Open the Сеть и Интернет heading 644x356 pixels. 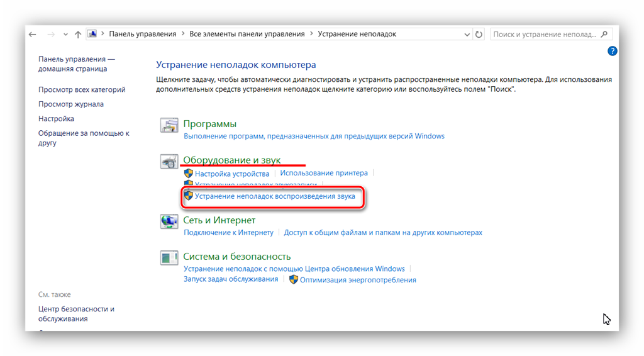click(219, 220)
